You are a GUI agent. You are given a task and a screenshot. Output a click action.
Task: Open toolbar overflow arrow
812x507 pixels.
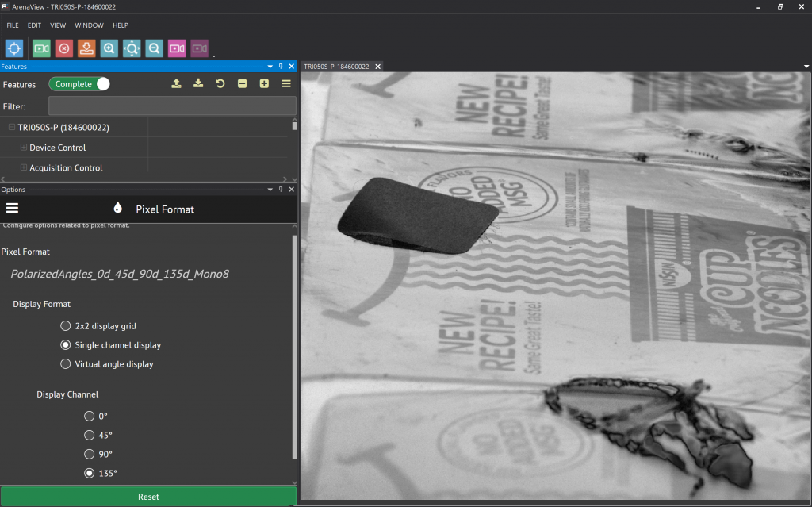tap(214, 56)
